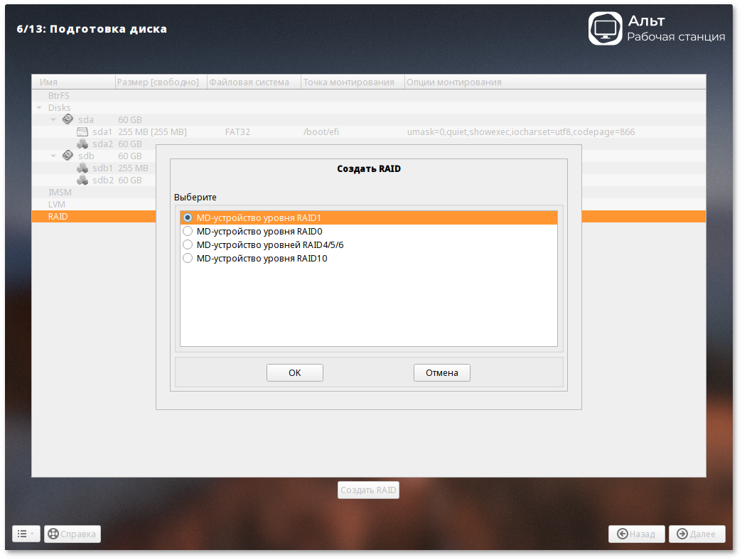The image size is (742, 560).
Task: Click the sdb2 partition icon
Action: (82, 180)
